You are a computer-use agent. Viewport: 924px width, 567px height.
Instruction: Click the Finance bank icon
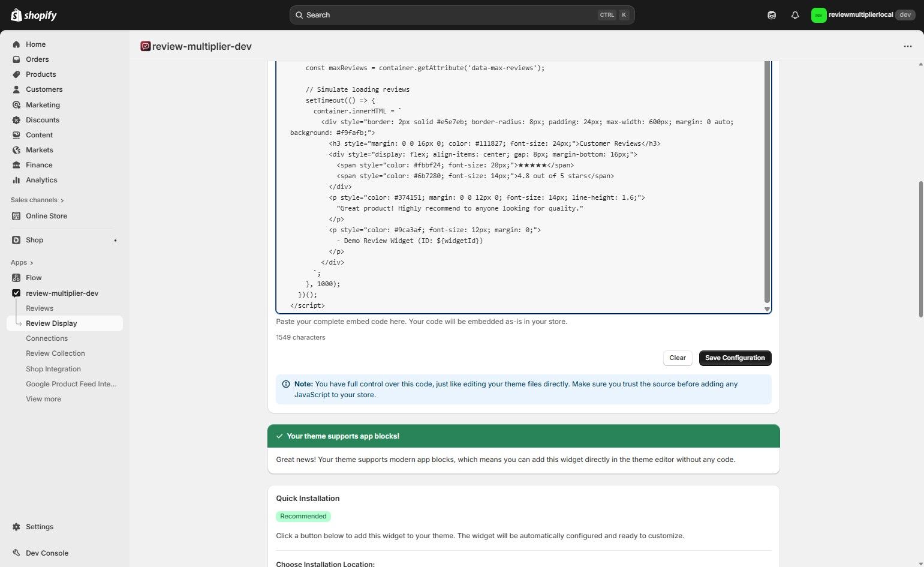[x=16, y=165]
